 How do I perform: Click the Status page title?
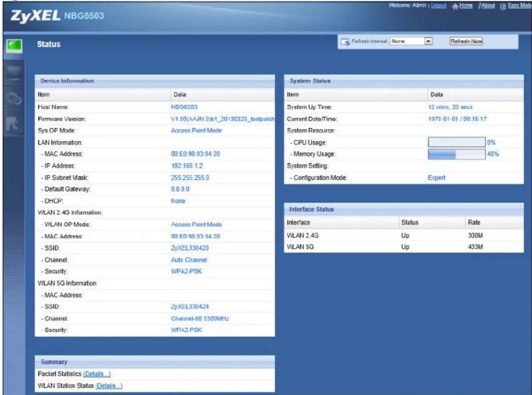click(48, 44)
